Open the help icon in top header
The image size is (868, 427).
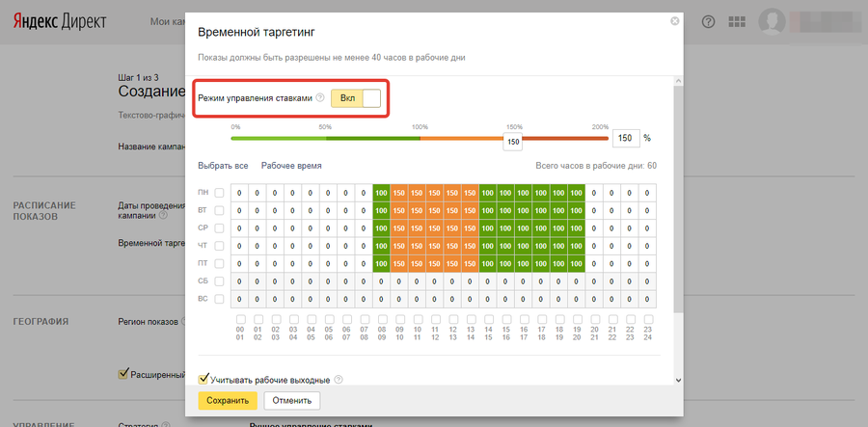tap(709, 21)
